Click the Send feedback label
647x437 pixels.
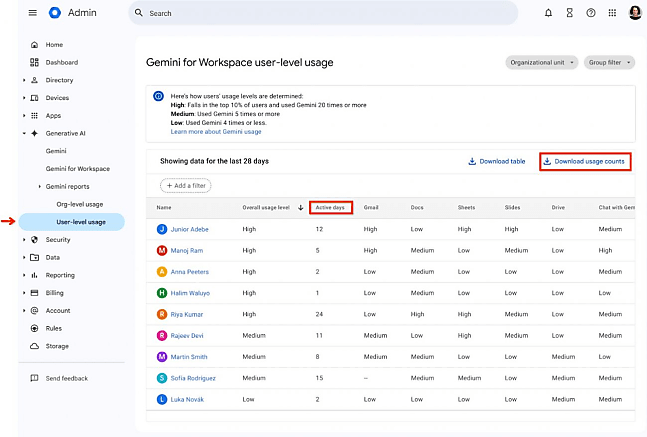click(x=67, y=378)
